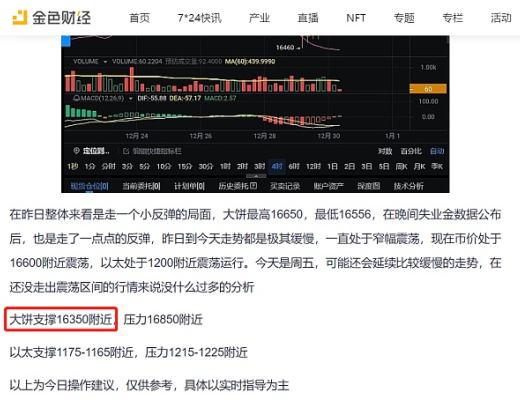Click the history orders 历史委托 export icon
This screenshot has width=520, height=400.
(253, 185)
